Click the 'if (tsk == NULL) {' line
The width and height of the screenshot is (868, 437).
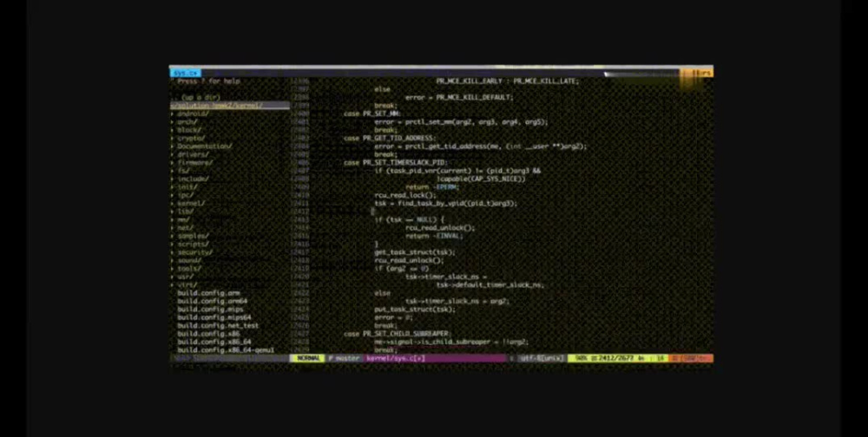click(x=409, y=219)
